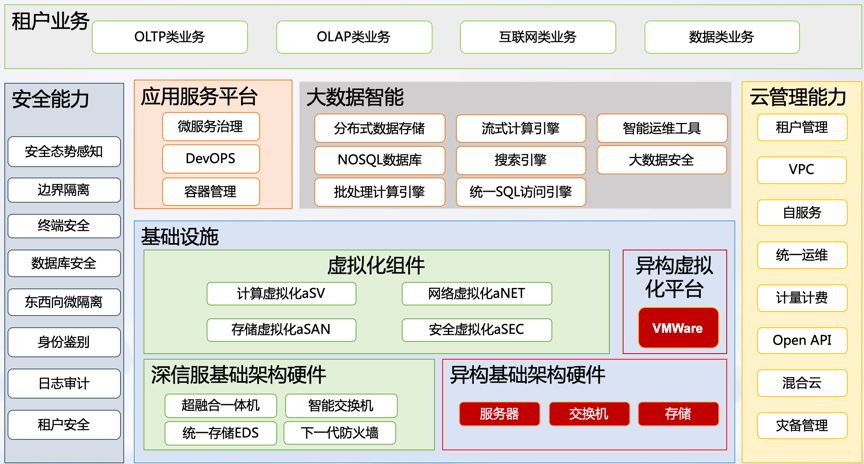
Task: Click the 基础设施 section title
Action: tap(180, 237)
